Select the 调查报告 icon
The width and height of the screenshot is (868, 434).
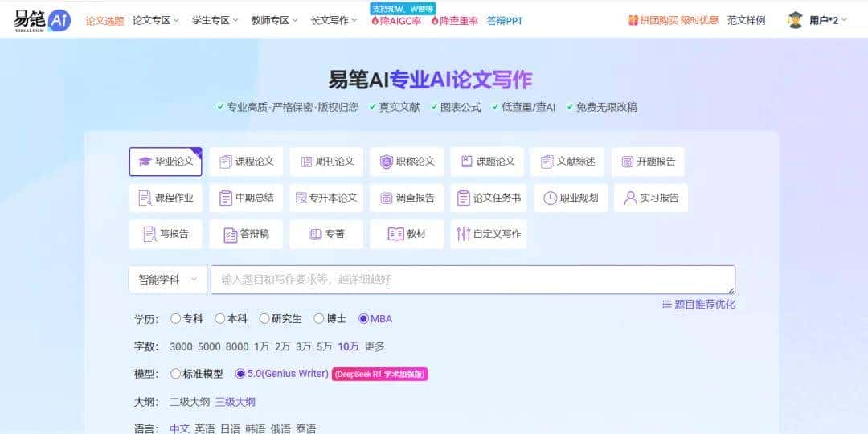[386, 199]
